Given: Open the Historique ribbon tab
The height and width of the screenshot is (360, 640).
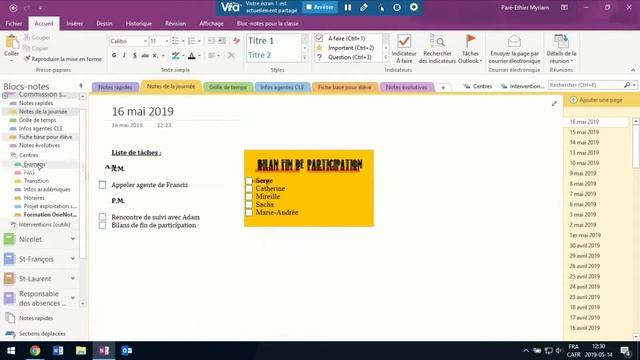Looking at the screenshot, I should pyautogui.click(x=139, y=24).
